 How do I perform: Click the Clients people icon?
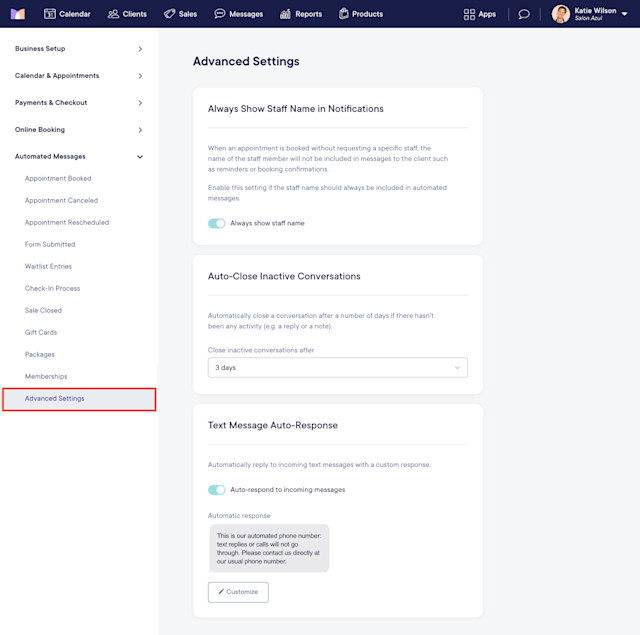click(x=113, y=14)
